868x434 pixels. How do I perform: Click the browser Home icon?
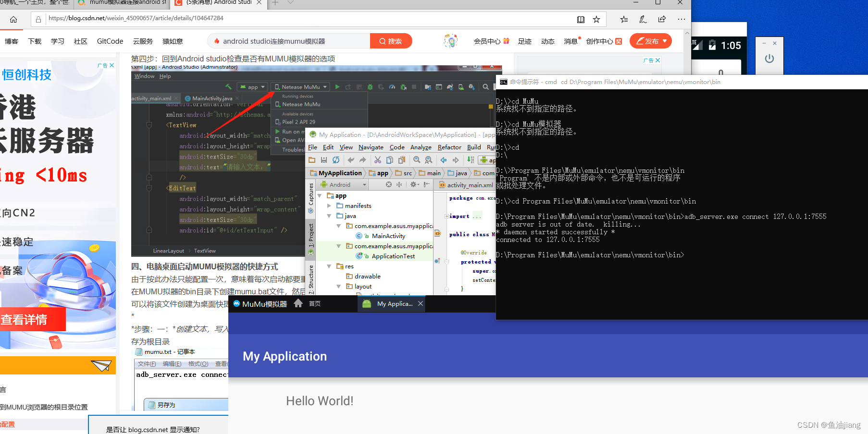click(13, 20)
